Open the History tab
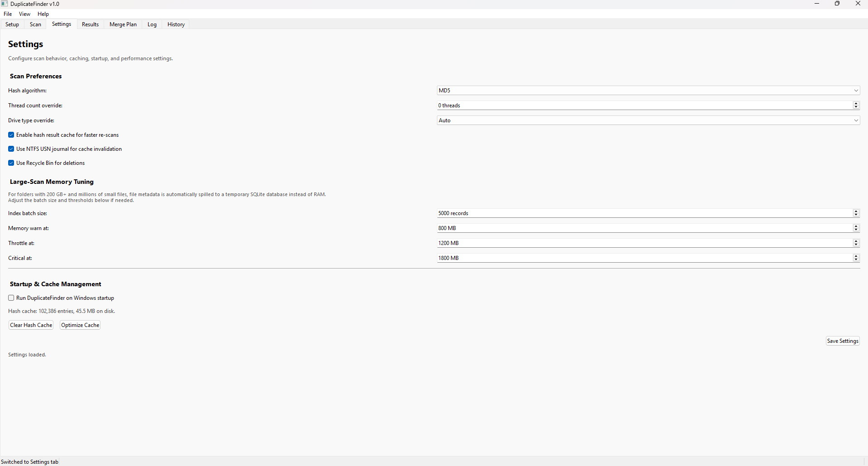 176,24
